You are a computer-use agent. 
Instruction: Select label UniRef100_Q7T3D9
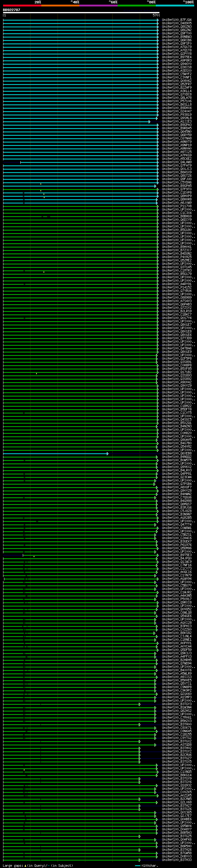(x=177, y=338)
